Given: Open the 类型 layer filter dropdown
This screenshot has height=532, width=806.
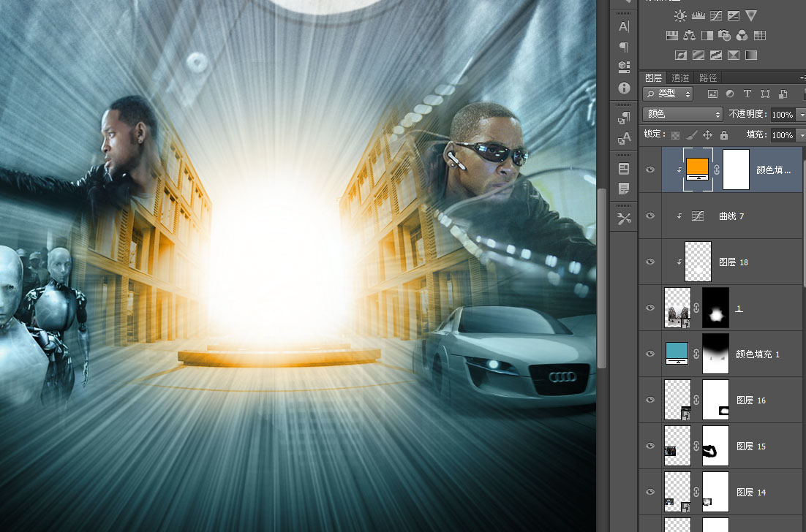Looking at the screenshot, I should click(668, 94).
